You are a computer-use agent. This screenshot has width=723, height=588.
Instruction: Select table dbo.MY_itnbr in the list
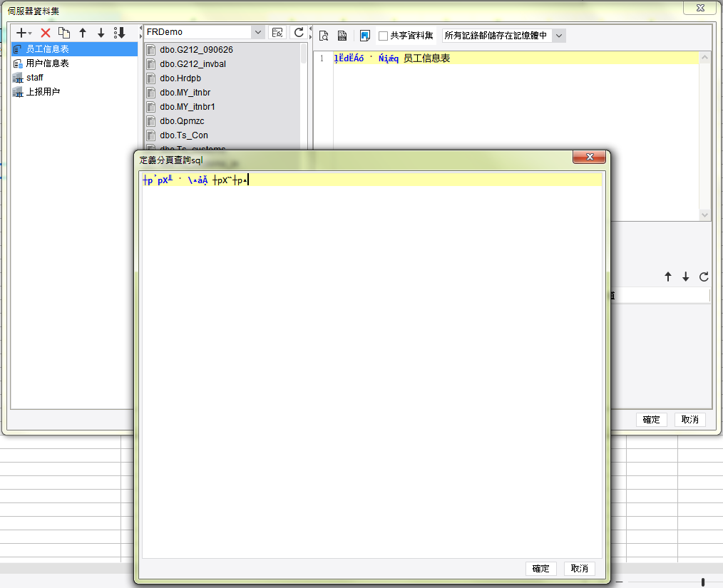click(x=185, y=93)
